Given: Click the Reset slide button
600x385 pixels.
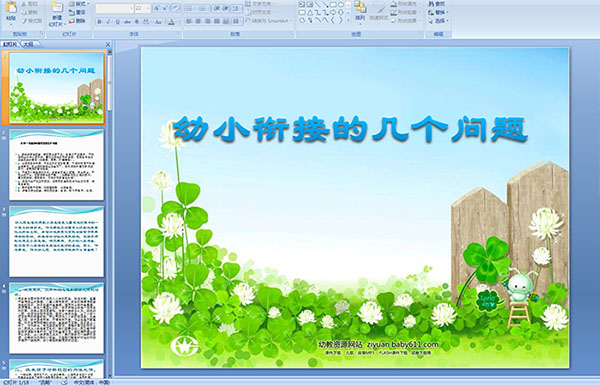Looking at the screenshot, I should pyautogui.click(x=77, y=12).
